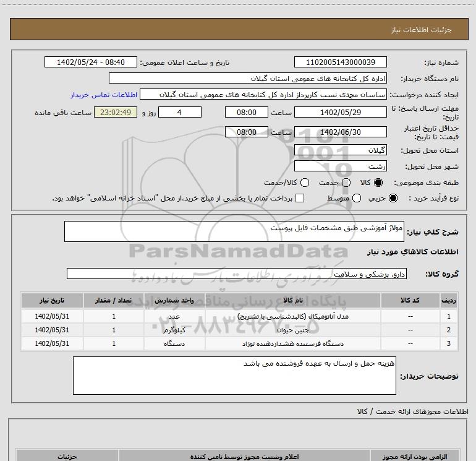476x461 pixels.
Task: Click the تاریخ نیاز column header
Action: 52,300
